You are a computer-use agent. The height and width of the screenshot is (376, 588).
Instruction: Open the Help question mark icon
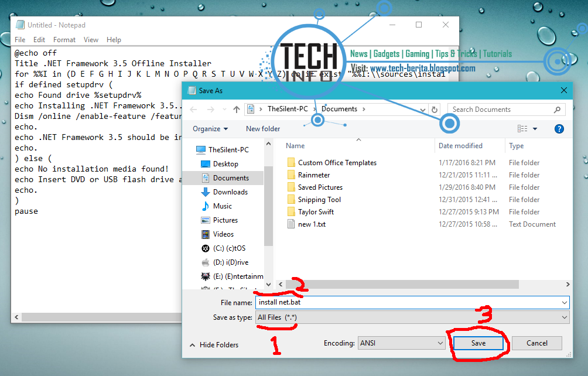559,128
